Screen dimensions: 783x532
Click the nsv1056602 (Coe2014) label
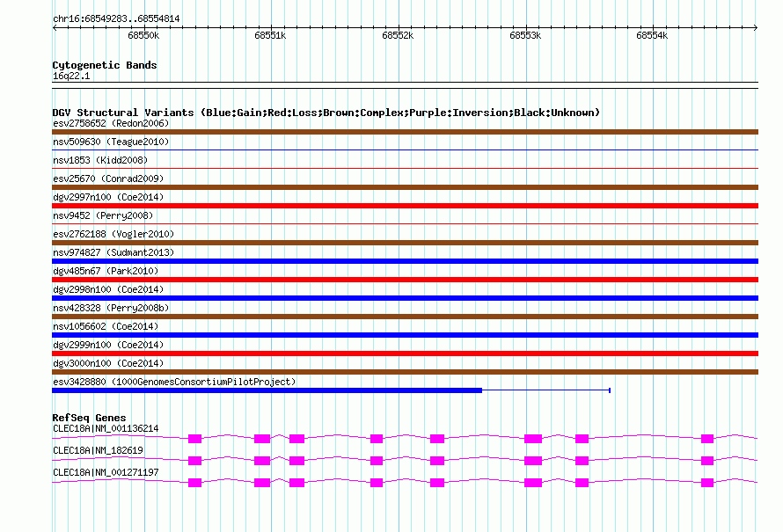106,326
